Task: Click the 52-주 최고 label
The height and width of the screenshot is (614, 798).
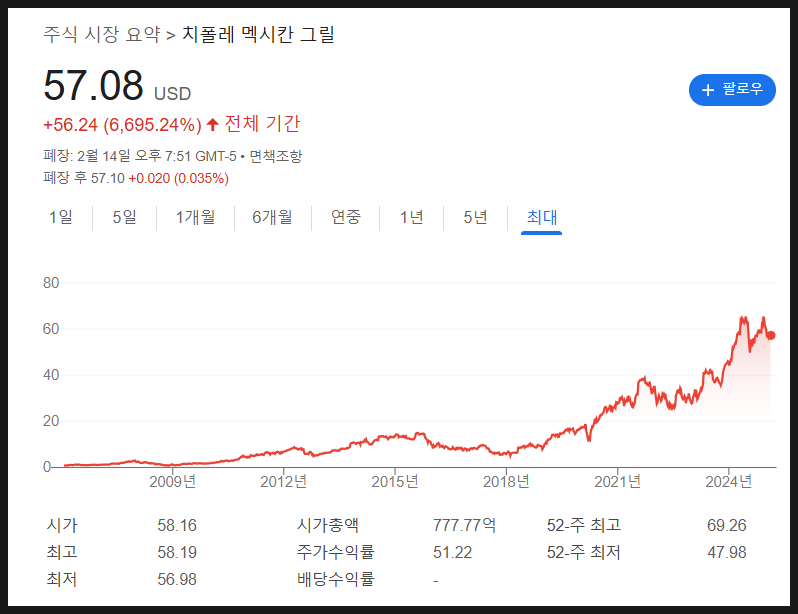Action: [x=584, y=525]
